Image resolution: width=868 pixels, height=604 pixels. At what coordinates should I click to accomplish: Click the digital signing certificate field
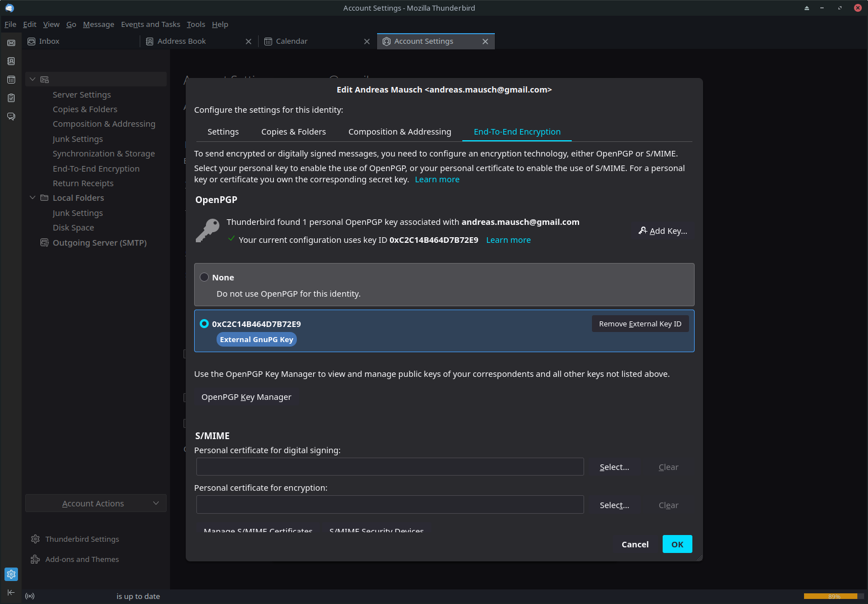tap(390, 467)
